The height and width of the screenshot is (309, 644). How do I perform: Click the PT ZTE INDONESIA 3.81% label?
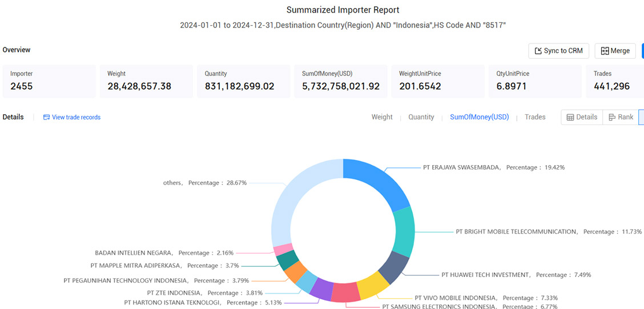pos(204,293)
